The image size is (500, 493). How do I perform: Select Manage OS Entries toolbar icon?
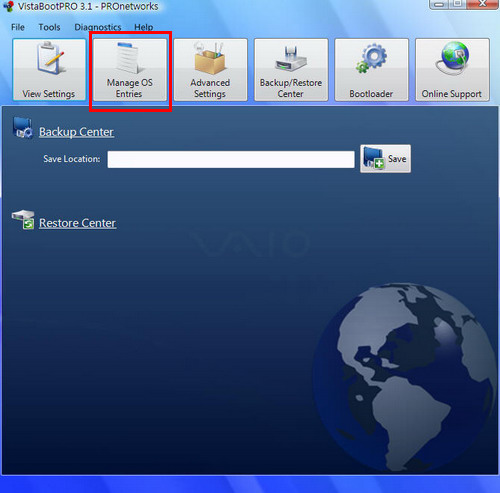point(130,57)
